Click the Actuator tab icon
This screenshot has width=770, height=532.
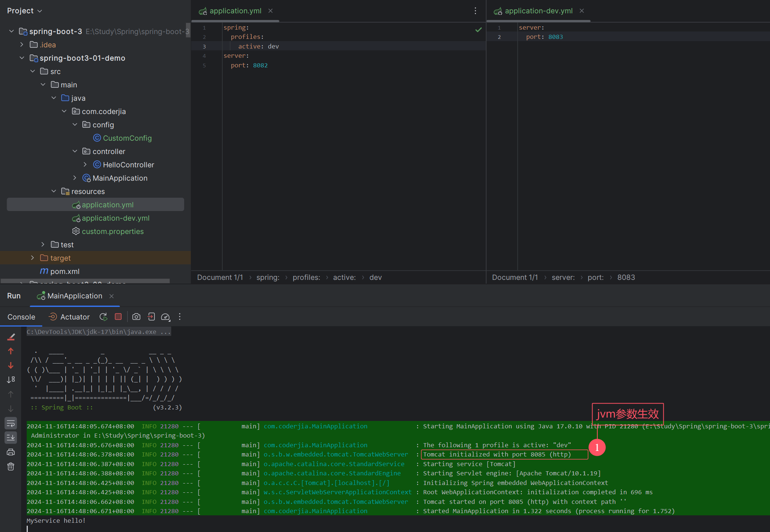[x=53, y=317]
